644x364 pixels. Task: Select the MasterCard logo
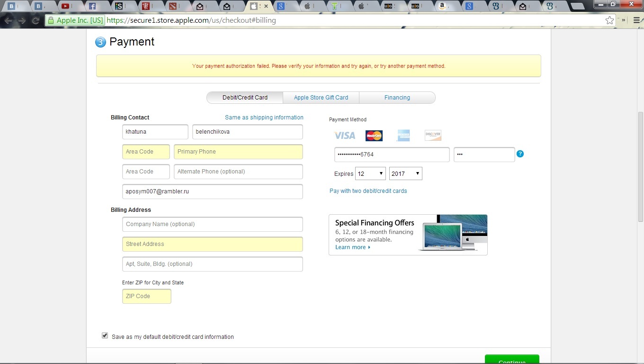[374, 136]
